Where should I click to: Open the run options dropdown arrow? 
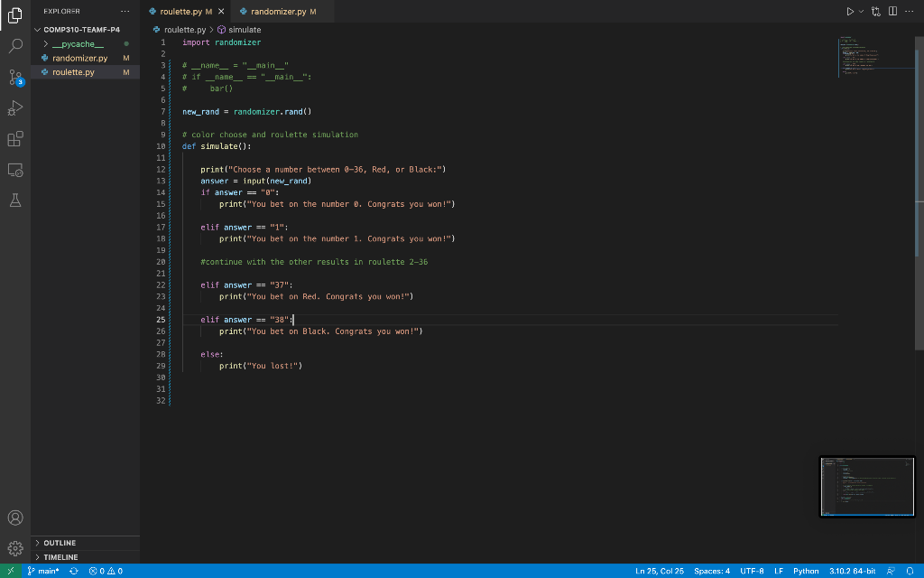pos(861,11)
